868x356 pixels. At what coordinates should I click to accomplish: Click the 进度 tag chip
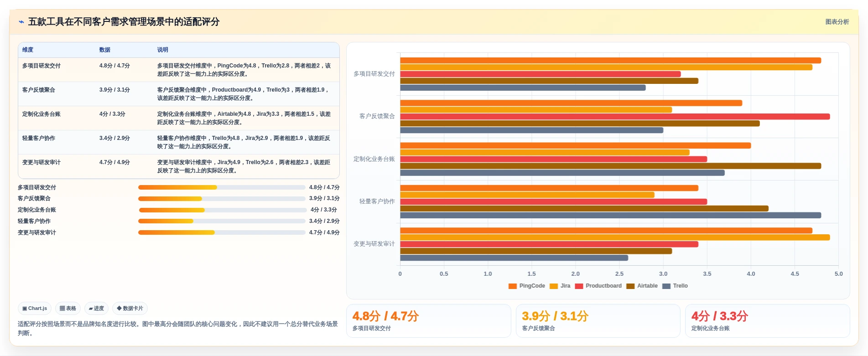[96, 309]
